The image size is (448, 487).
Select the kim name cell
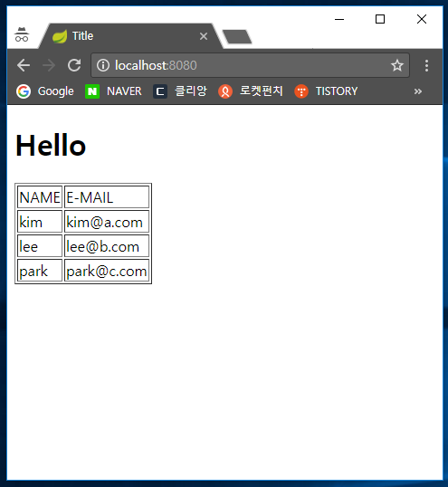40,222
